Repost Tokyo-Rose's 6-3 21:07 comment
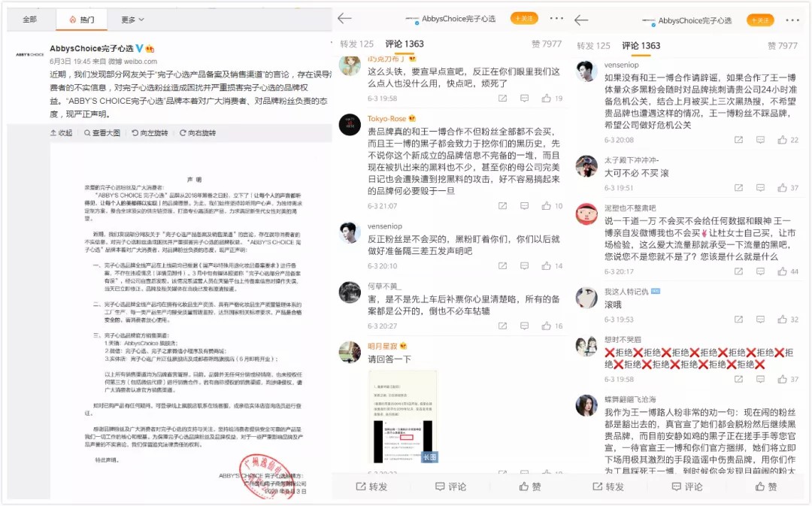This screenshot has width=812, height=506. pos(502,206)
